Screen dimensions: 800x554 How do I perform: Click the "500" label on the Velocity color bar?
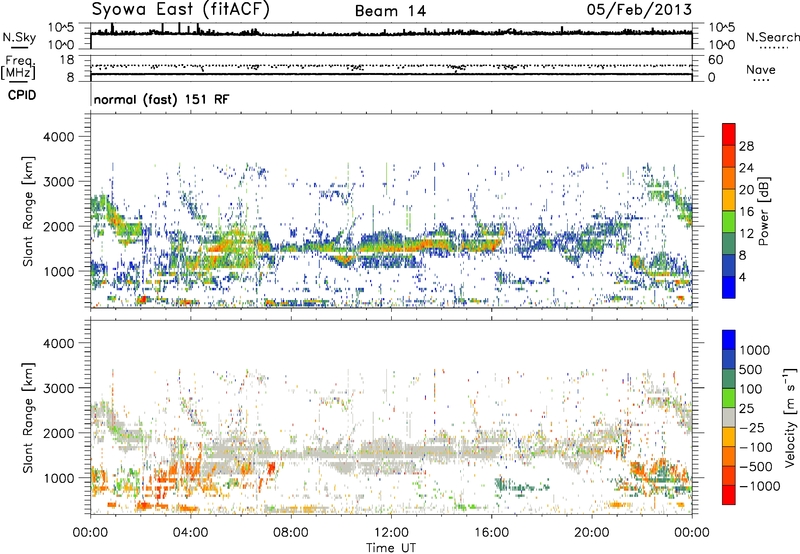click(x=753, y=369)
